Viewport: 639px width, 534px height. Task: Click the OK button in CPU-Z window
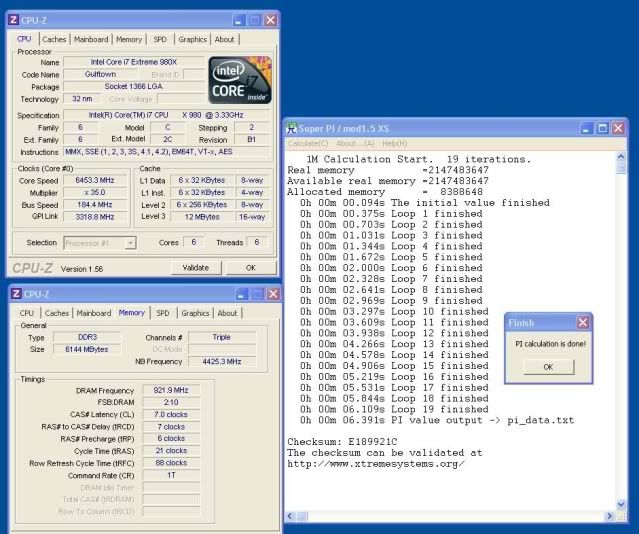pyautogui.click(x=250, y=268)
